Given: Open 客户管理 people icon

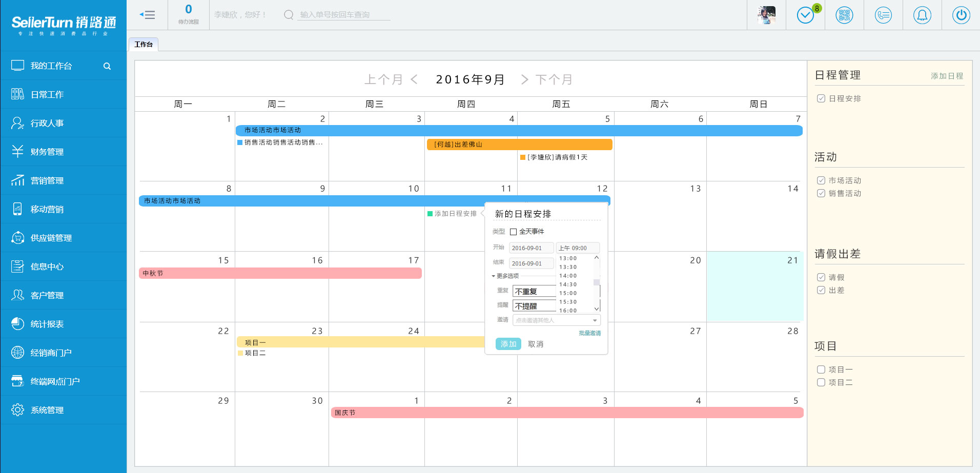Looking at the screenshot, I should tap(17, 295).
